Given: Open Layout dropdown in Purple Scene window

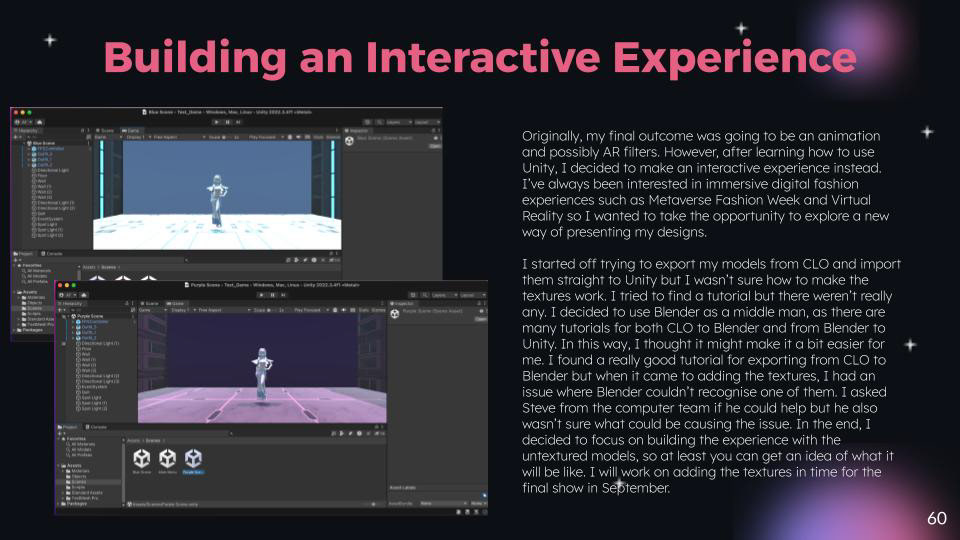Looking at the screenshot, I should tap(472, 295).
